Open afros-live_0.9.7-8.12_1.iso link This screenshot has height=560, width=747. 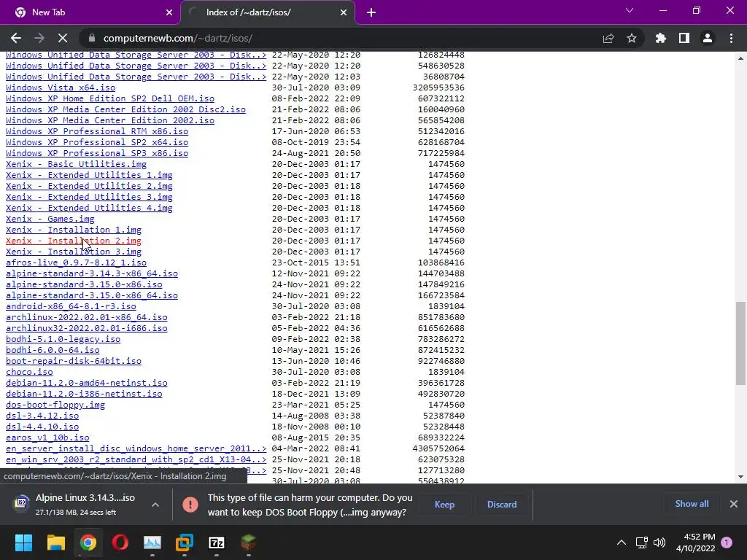pyautogui.click(x=76, y=262)
